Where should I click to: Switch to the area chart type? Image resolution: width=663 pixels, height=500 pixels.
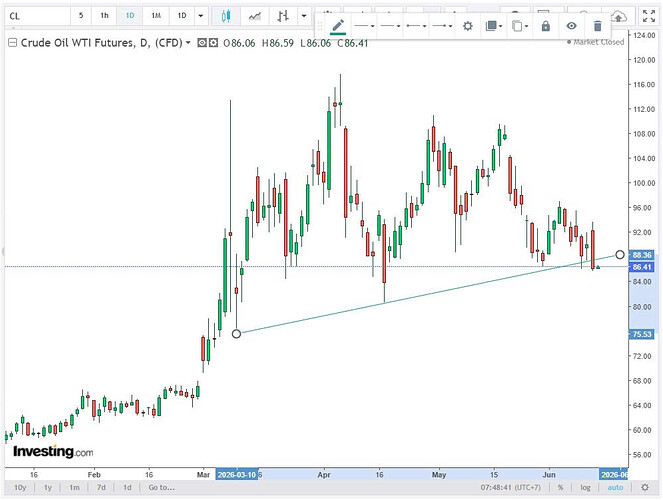tap(255, 16)
